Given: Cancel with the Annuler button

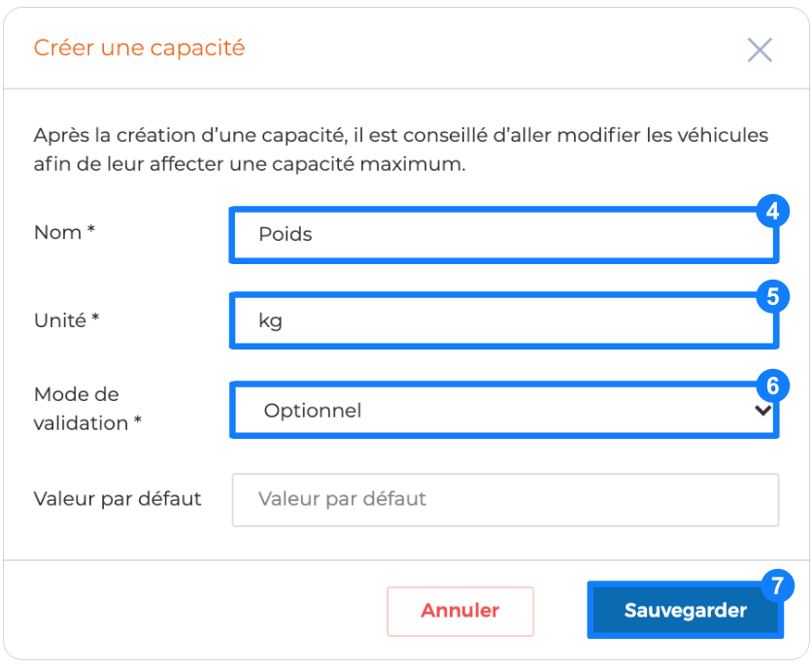Looking at the screenshot, I should 459,611.
